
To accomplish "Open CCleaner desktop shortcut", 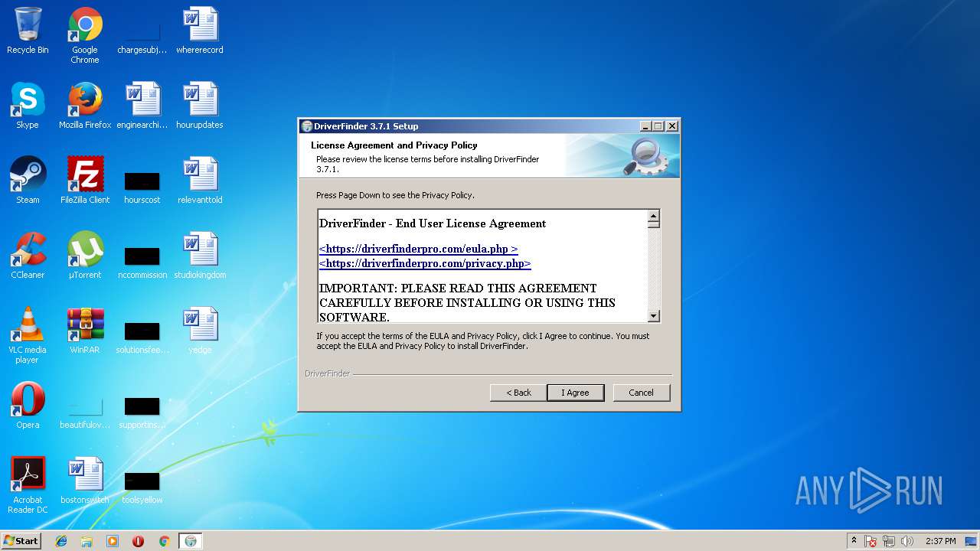I will pyautogui.click(x=28, y=256).
